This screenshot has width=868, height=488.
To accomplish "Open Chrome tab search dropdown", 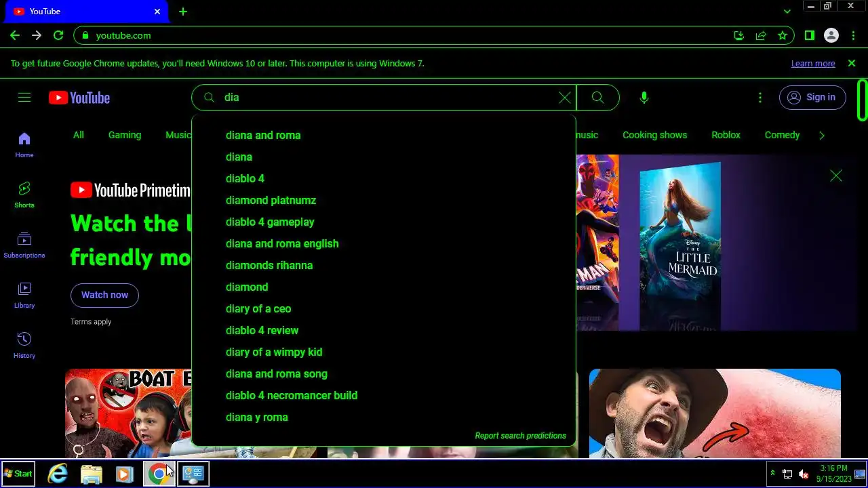I will pyautogui.click(x=787, y=12).
